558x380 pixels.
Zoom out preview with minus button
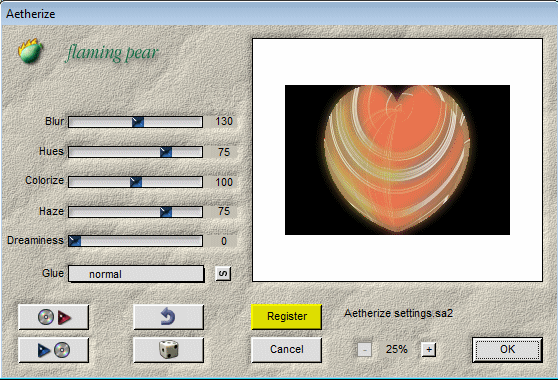(x=364, y=350)
